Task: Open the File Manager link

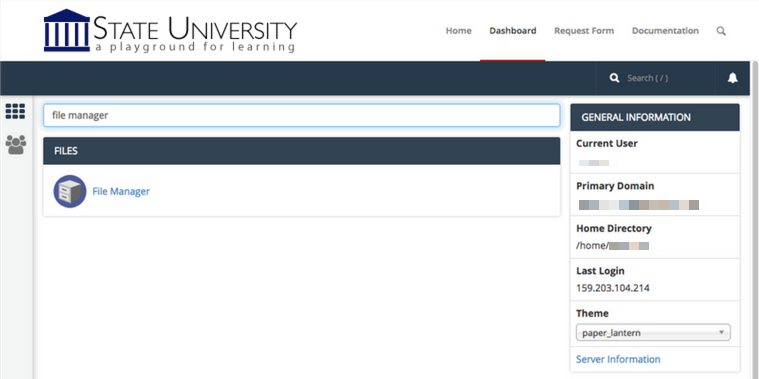Action: (121, 191)
